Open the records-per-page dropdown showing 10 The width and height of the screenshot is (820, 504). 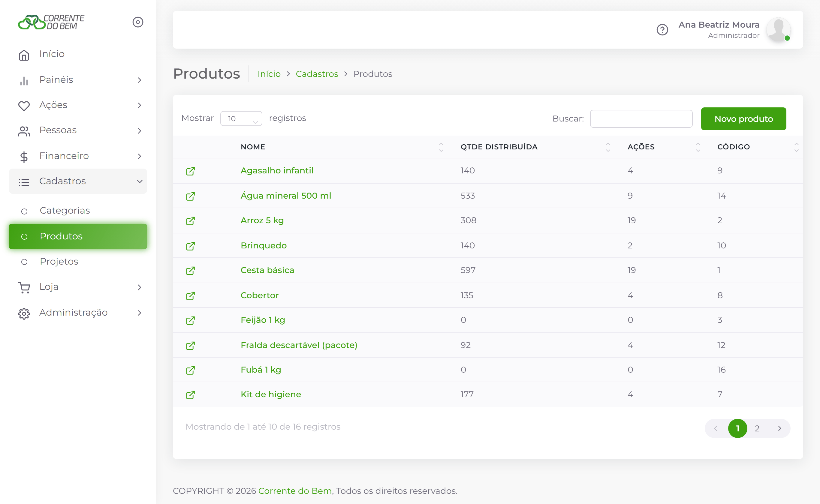click(x=241, y=118)
